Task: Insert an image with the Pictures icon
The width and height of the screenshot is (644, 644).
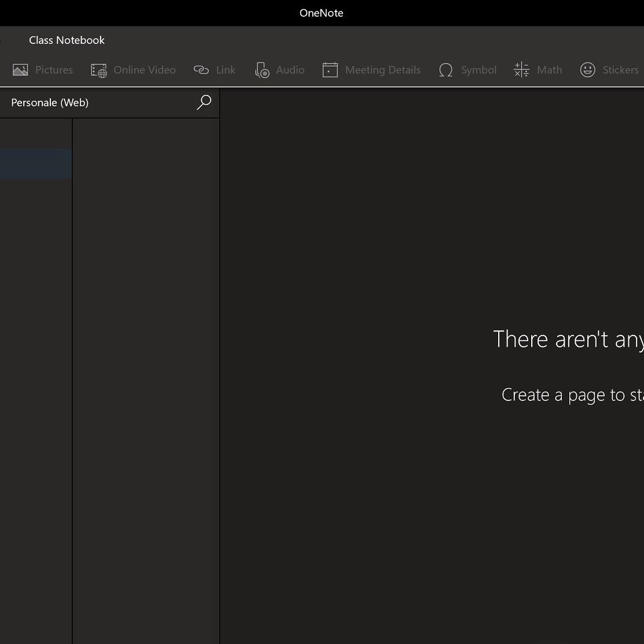Action: (x=20, y=70)
